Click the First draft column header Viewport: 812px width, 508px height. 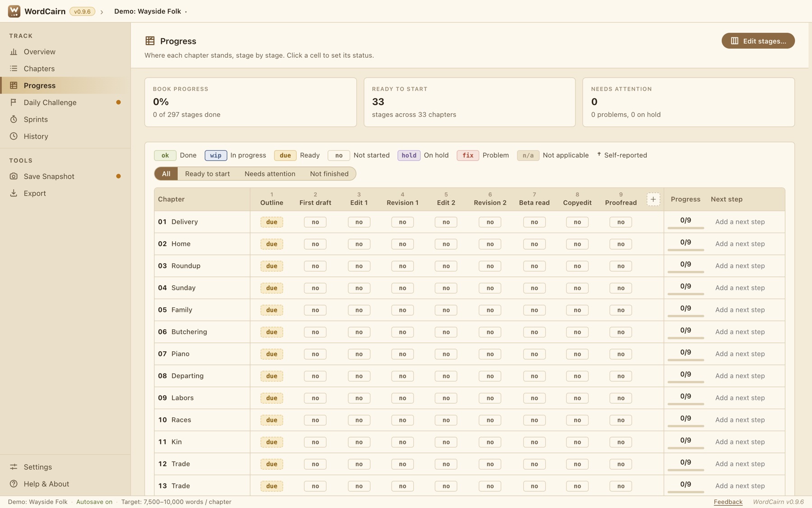click(315, 199)
